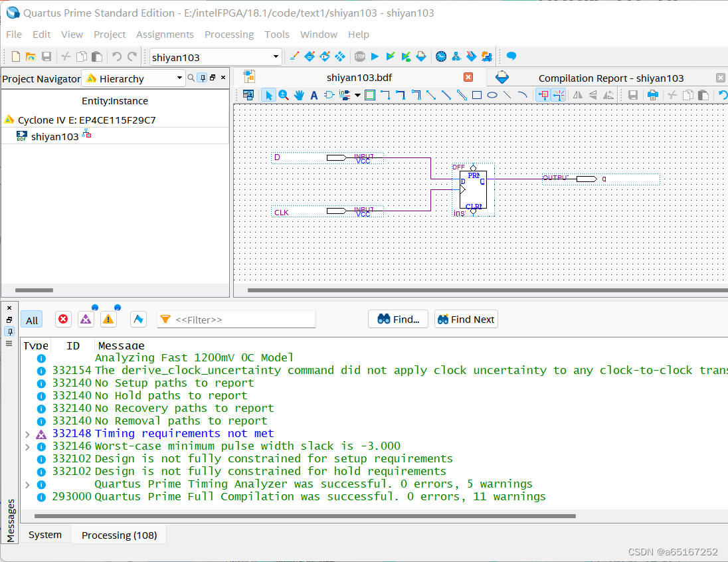Image resolution: width=728 pixels, height=562 pixels.
Task: Expand Timing Analyzer was successful message
Action: tap(27, 485)
